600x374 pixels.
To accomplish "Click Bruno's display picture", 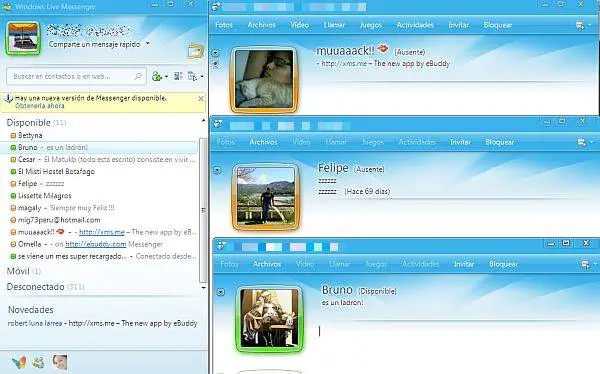I will [x=269, y=318].
